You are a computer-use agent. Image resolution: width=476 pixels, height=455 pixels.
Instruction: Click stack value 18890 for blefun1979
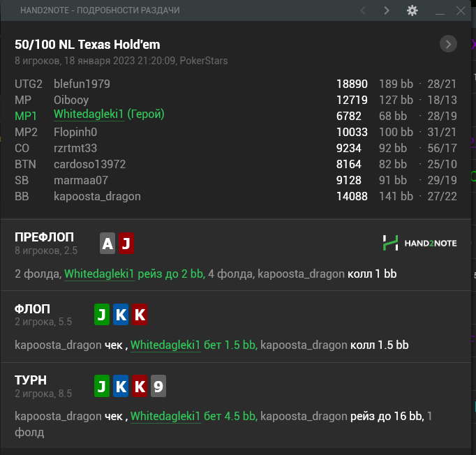[352, 84]
